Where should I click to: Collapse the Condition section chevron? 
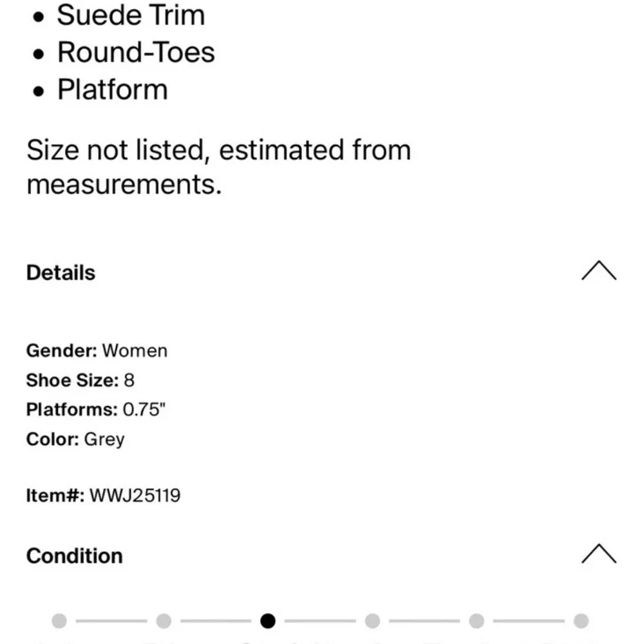[598, 554]
